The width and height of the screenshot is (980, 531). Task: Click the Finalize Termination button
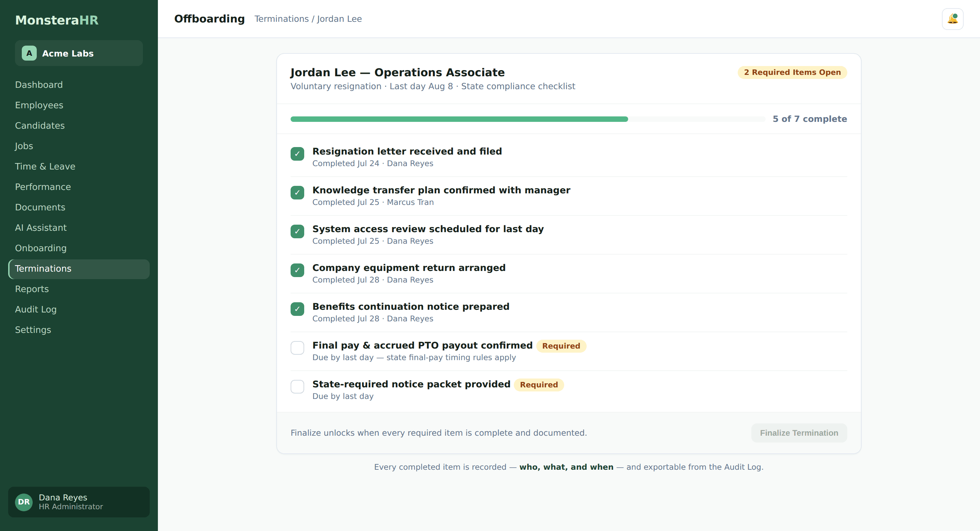coord(799,433)
